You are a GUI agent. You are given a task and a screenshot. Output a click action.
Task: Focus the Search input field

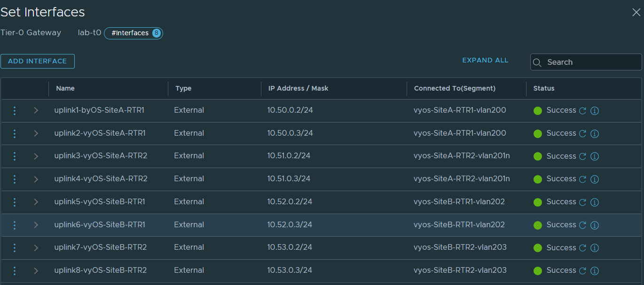tap(586, 62)
